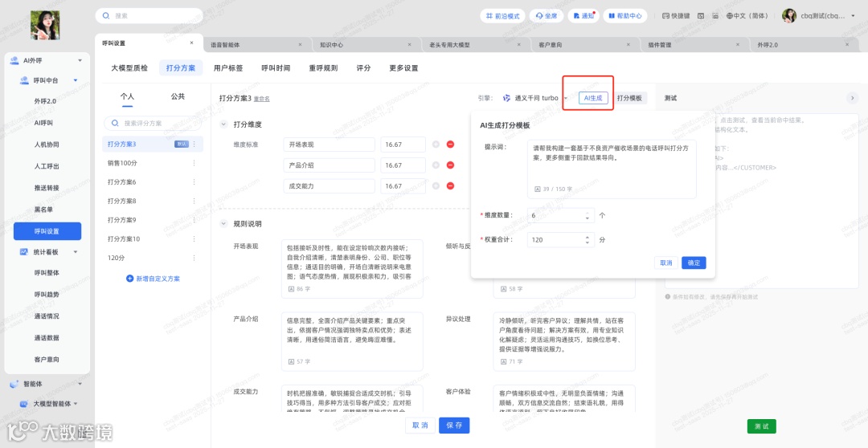Switch to the 呼叫时间 tab
The image size is (868, 448).
(x=276, y=68)
